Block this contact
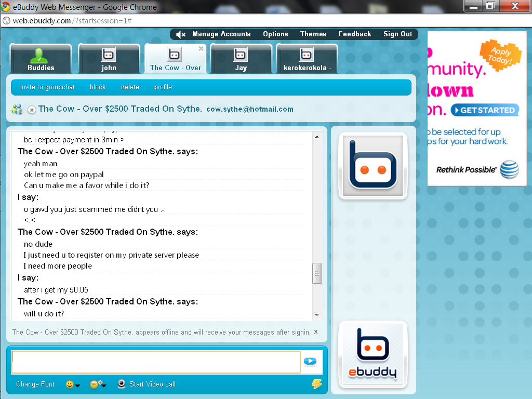The height and width of the screenshot is (399, 532). (98, 87)
